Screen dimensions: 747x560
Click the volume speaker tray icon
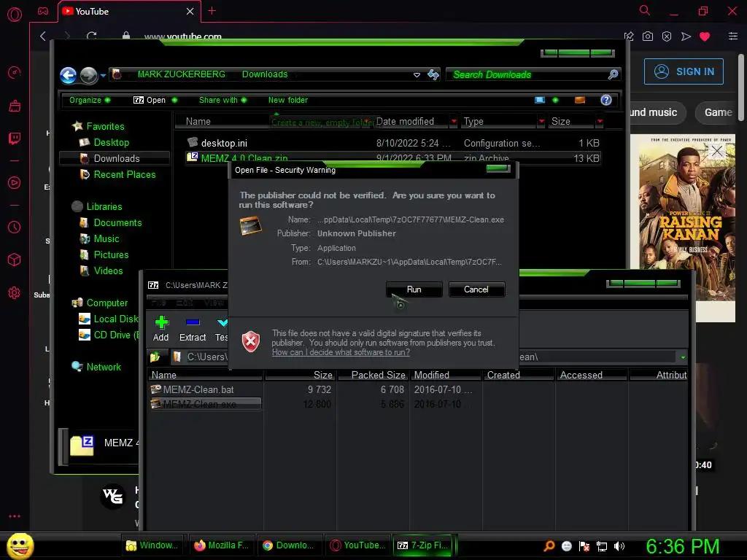(619, 546)
